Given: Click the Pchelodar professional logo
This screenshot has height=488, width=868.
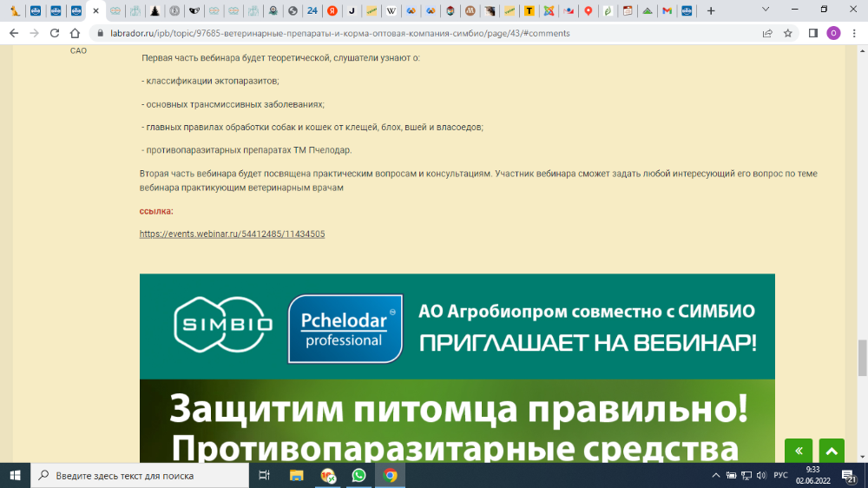Looking at the screenshot, I should 345,328.
